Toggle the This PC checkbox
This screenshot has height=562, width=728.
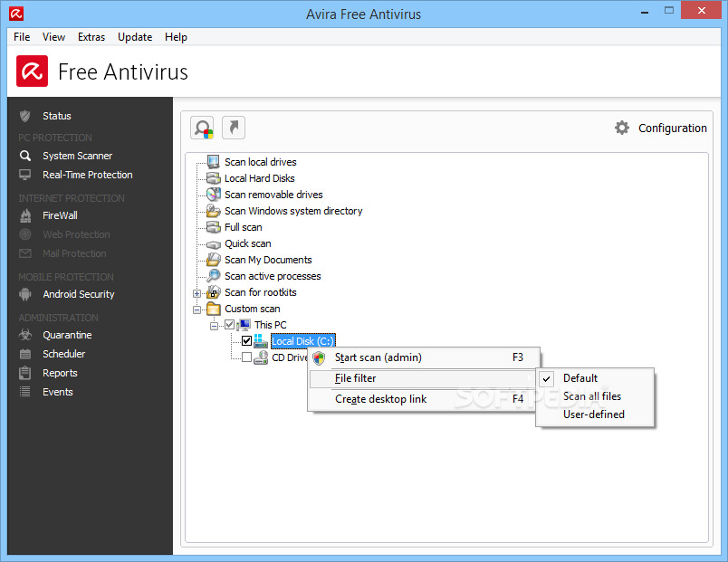click(x=229, y=324)
